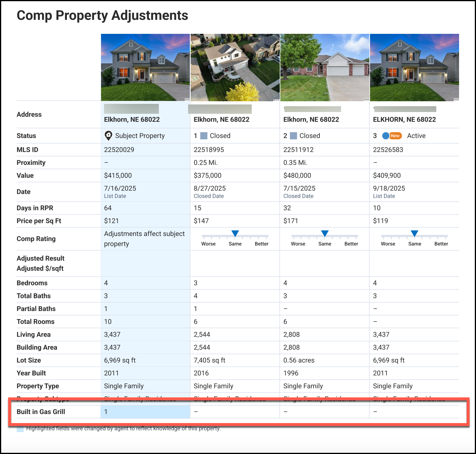Click the Better label on comp 1's rating
This screenshot has width=476, height=454.
pyautogui.click(x=261, y=244)
